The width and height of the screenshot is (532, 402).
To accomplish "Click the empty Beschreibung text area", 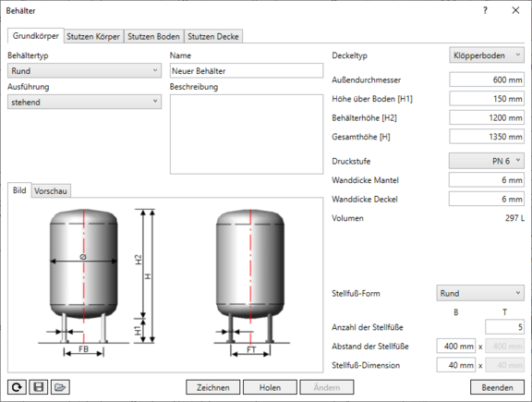I will click(x=247, y=134).
